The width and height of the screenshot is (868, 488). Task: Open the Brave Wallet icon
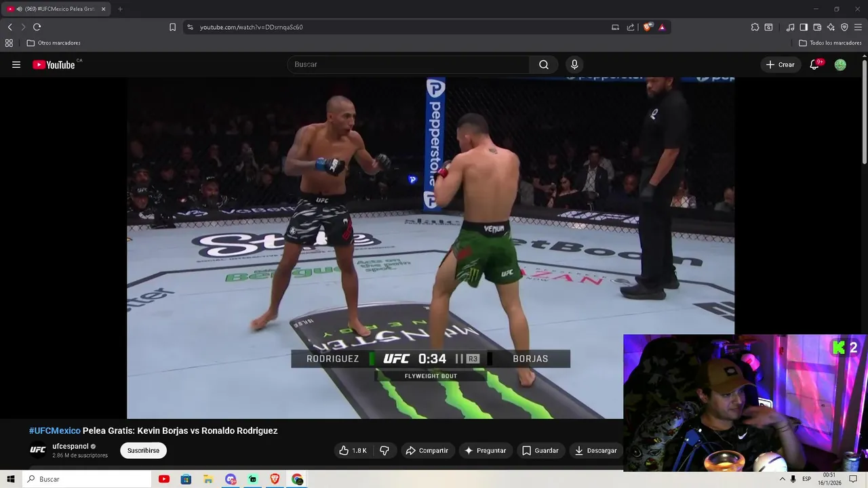pos(817,27)
